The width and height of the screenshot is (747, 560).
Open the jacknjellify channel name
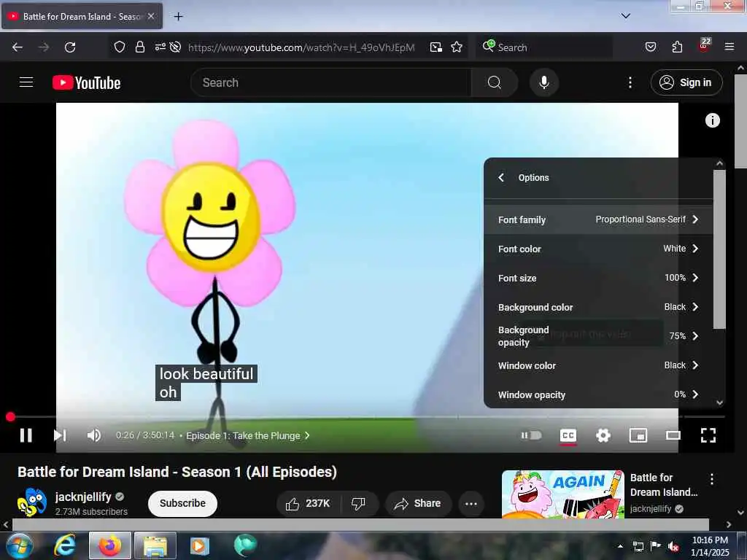83,497
